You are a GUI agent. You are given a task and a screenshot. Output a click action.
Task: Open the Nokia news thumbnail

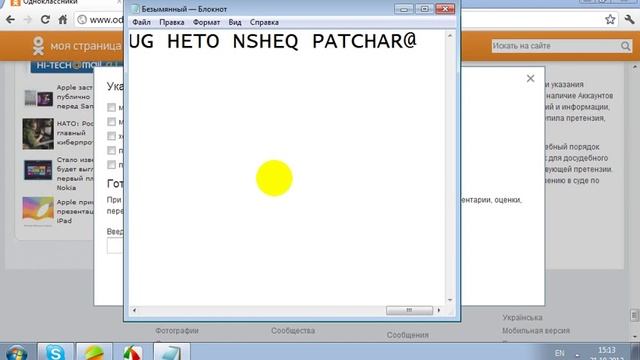[38, 170]
